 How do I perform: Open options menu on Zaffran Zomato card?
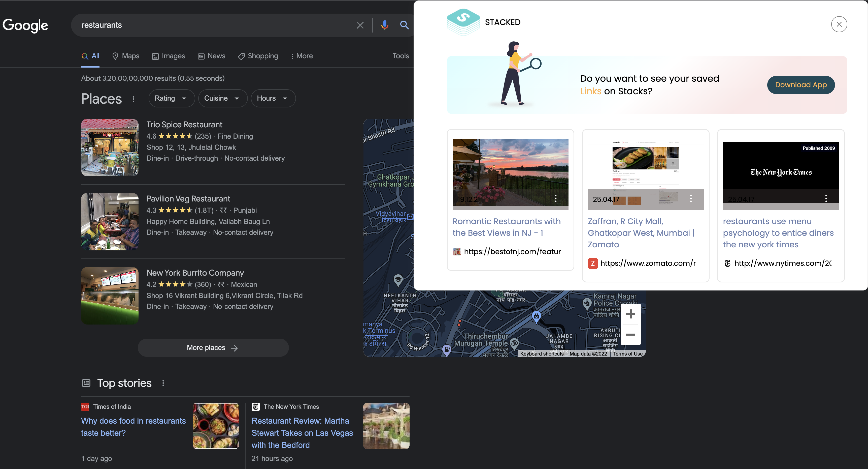[x=691, y=198]
